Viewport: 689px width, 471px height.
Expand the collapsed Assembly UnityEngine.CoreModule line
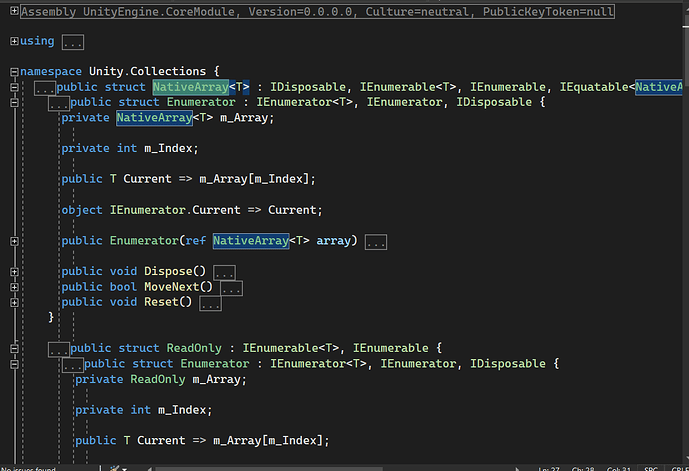pyautogui.click(x=14, y=11)
